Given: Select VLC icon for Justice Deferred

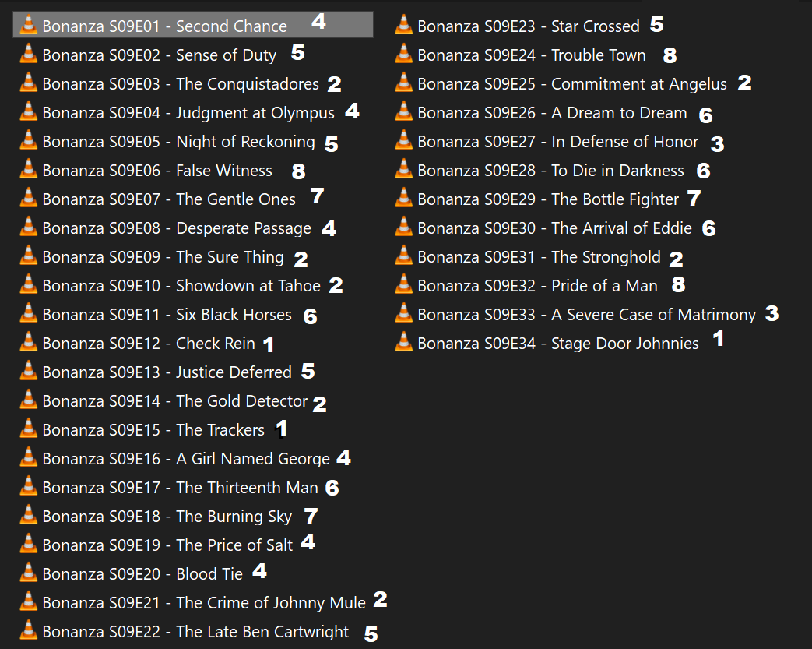Looking at the screenshot, I should click(29, 371).
